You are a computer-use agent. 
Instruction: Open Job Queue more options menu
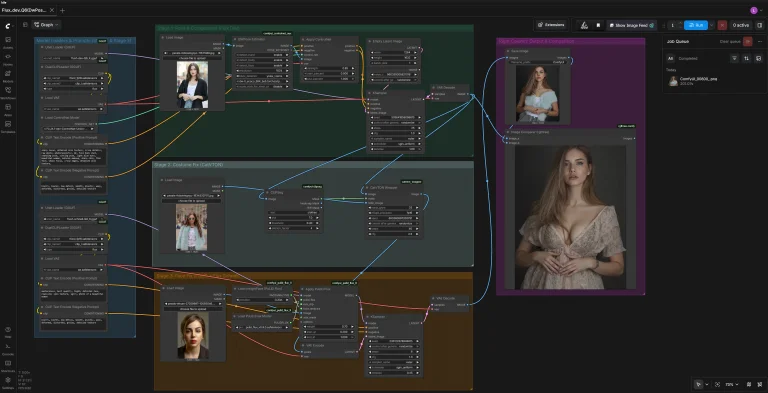coord(760,42)
